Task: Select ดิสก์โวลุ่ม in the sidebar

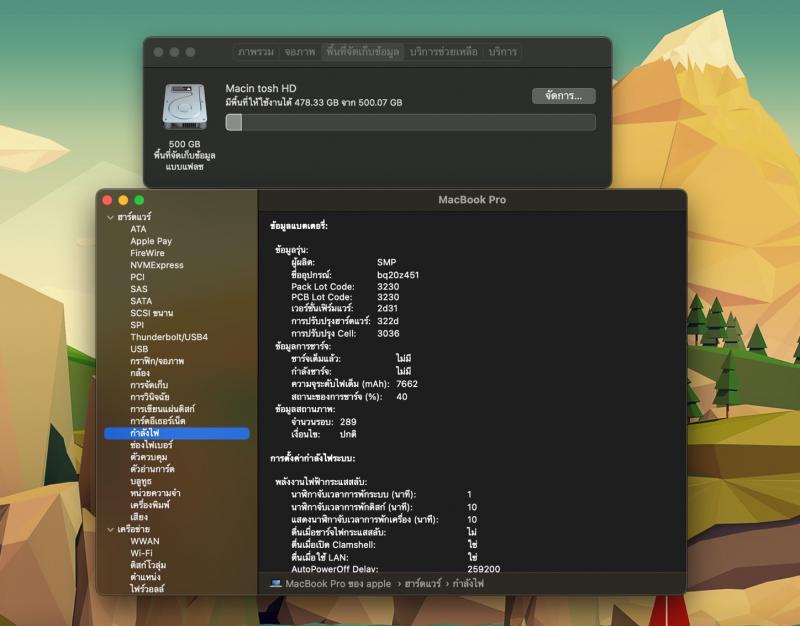Action: [148, 565]
